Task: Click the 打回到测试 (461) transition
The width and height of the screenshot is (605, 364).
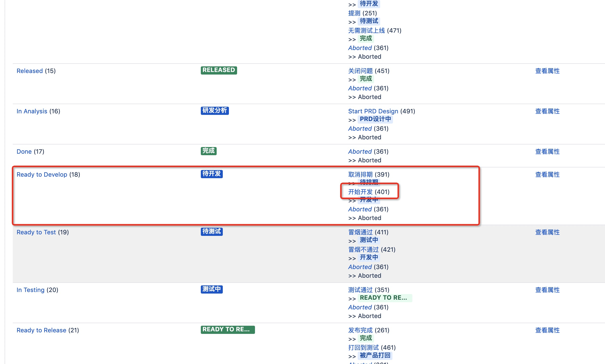Action: click(363, 348)
